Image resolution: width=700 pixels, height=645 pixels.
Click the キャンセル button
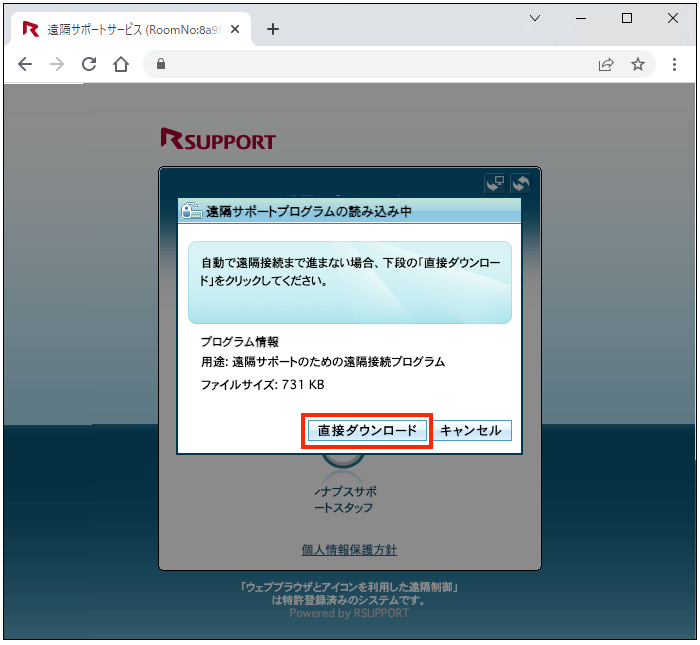coord(471,430)
